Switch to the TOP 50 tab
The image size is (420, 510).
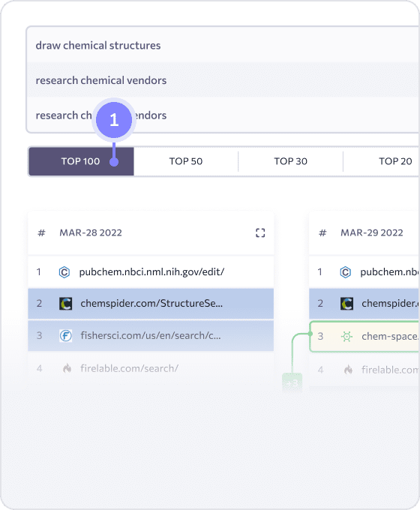coord(186,161)
